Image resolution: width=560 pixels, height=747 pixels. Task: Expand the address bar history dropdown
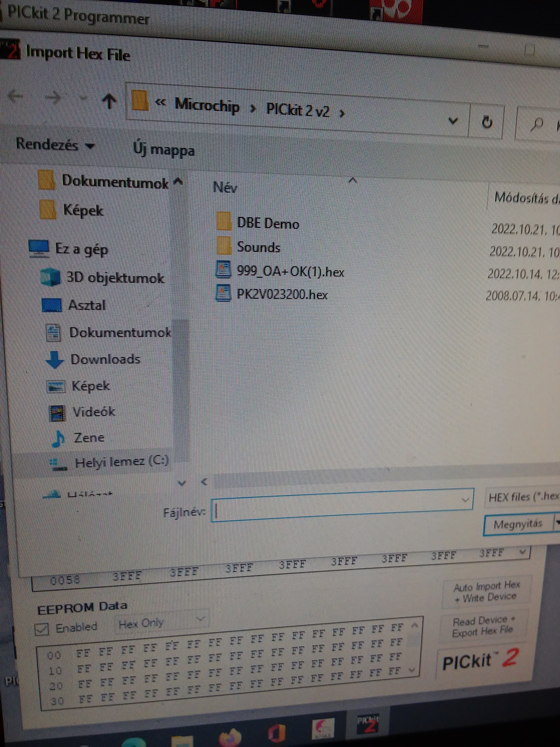[453, 121]
